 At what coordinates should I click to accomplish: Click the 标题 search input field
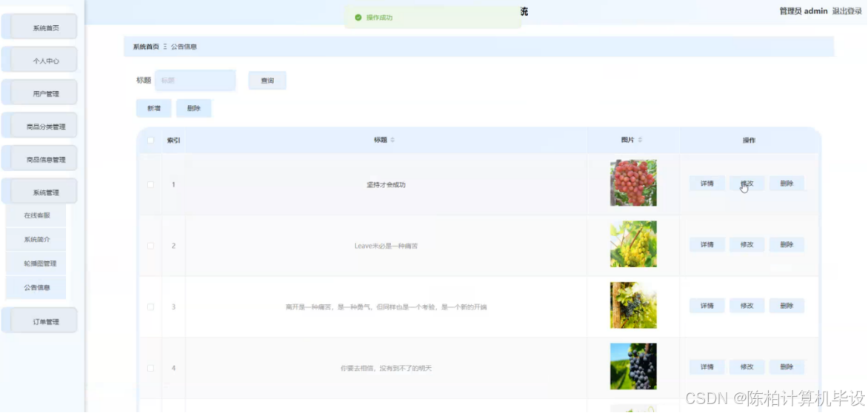coord(196,80)
